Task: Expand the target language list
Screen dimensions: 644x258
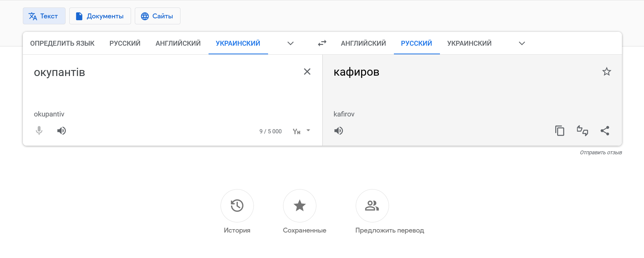Action: pos(522,43)
